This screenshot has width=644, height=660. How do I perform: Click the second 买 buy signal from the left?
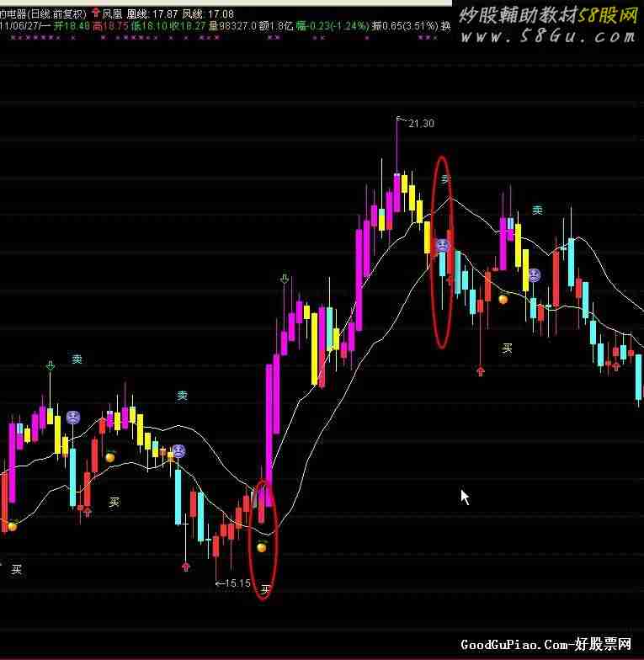tap(114, 502)
